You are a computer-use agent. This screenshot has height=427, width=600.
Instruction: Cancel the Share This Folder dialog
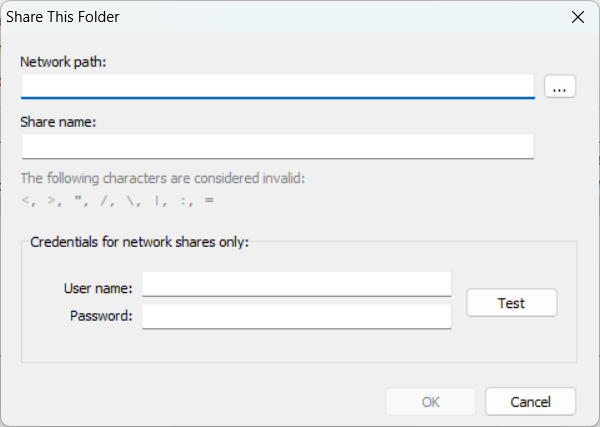pyautogui.click(x=530, y=402)
